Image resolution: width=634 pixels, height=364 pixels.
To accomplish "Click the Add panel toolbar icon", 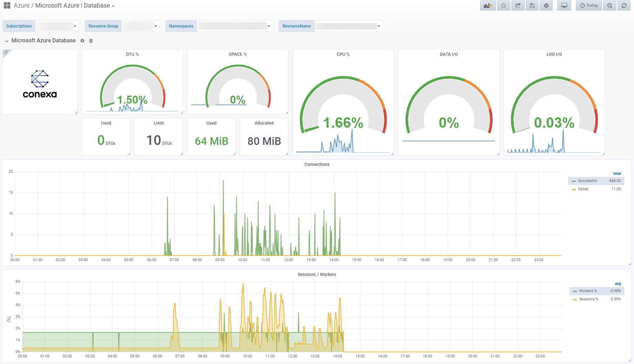I will pyautogui.click(x=488, y=6).
